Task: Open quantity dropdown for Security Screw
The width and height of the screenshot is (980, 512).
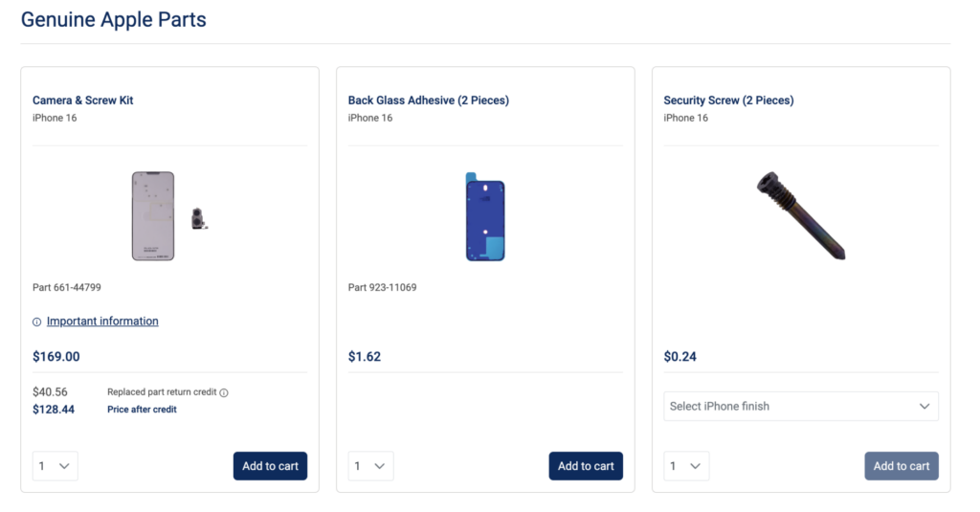Action: pyautogui.click(x=686, y=466)
